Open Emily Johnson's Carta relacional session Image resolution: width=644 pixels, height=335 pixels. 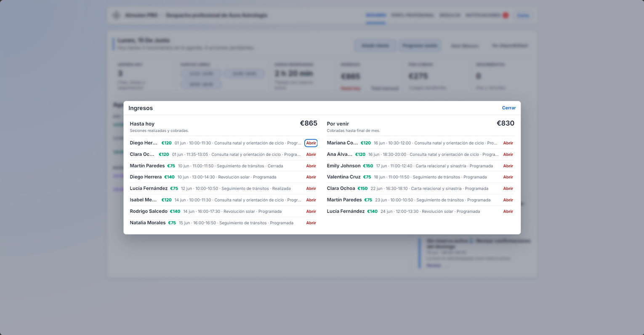point(508,166)
